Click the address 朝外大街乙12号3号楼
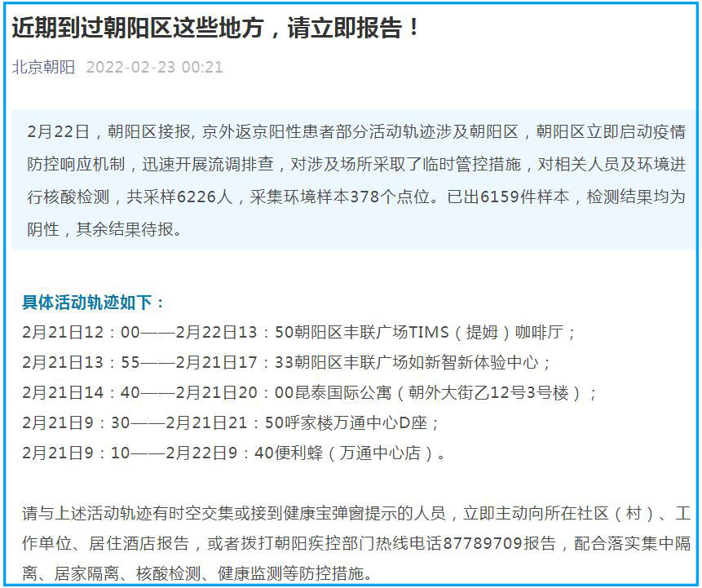 click(495, 393)
